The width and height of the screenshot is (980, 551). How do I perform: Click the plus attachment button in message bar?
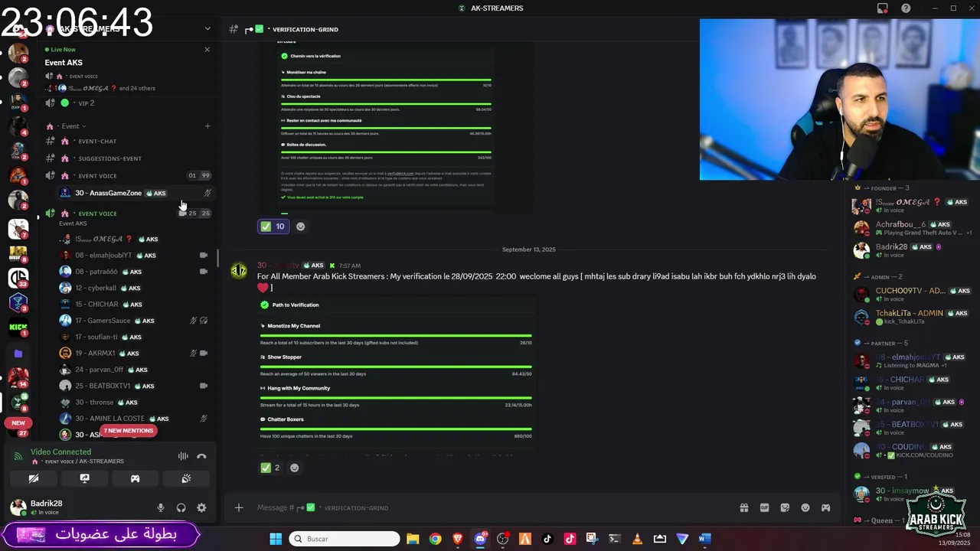tap(239, 507)
